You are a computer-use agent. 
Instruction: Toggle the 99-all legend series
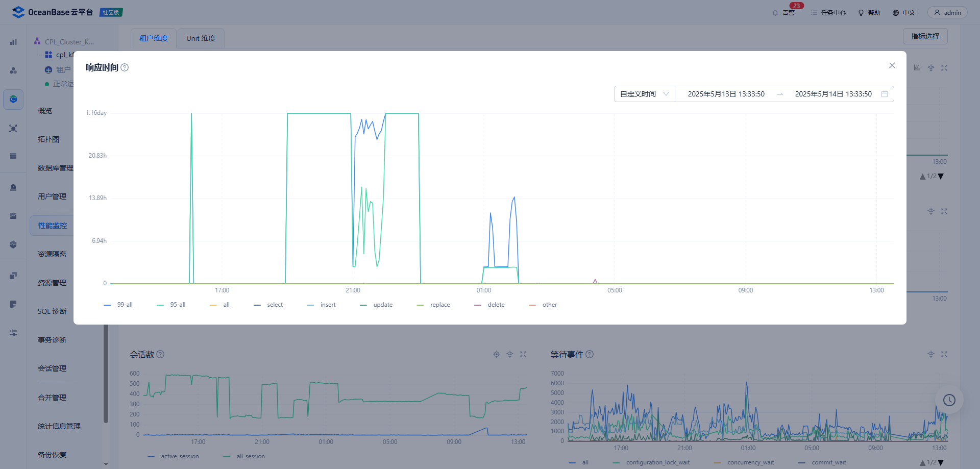point(118,305)
